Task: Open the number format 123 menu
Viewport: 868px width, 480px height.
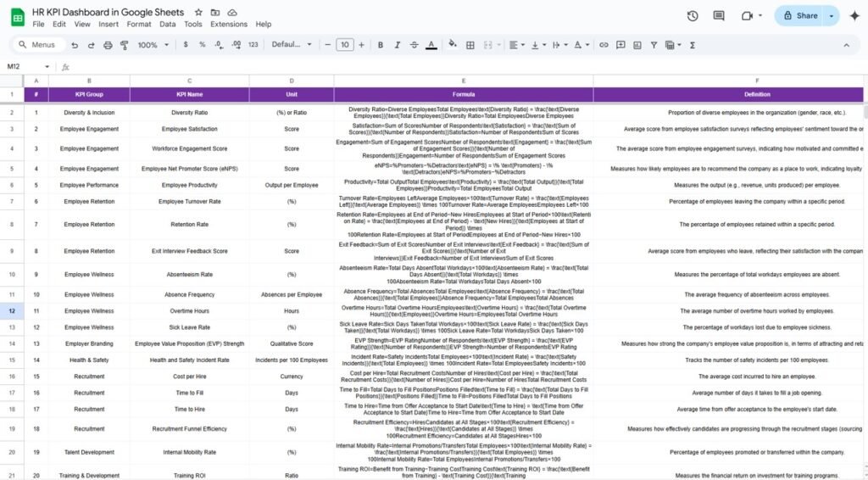Action: pos(253,45)
